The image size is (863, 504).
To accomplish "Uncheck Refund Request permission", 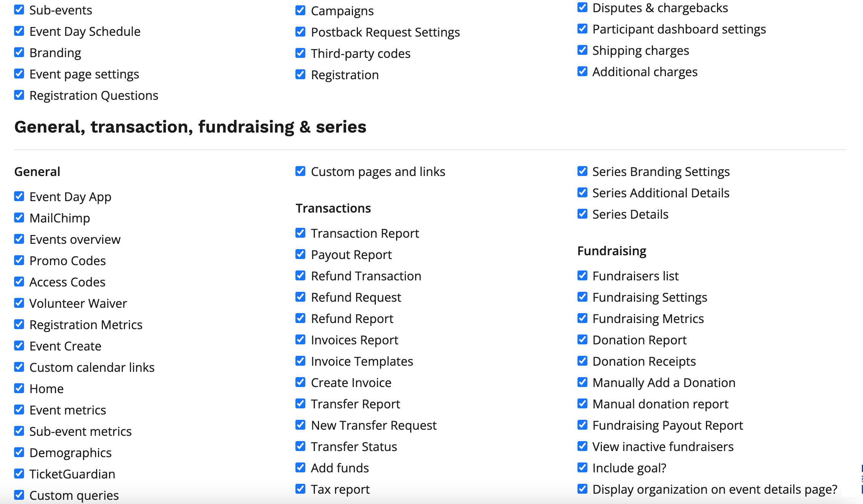I will pos(300,297).
